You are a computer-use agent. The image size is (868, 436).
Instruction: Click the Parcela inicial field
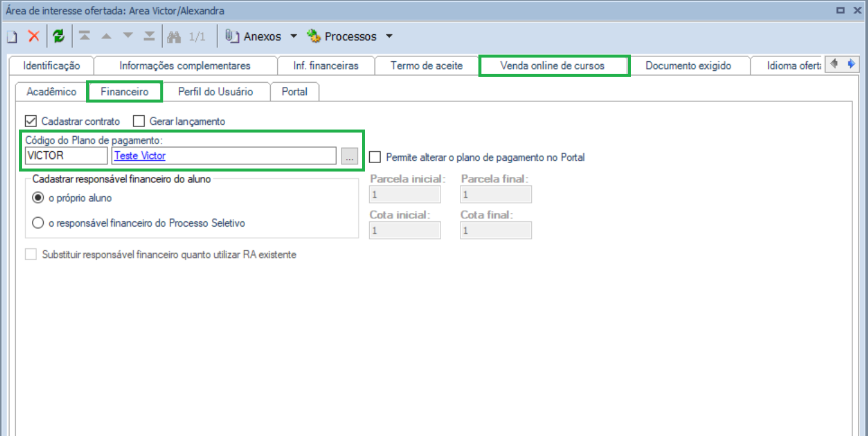click(x=405, y=194)
